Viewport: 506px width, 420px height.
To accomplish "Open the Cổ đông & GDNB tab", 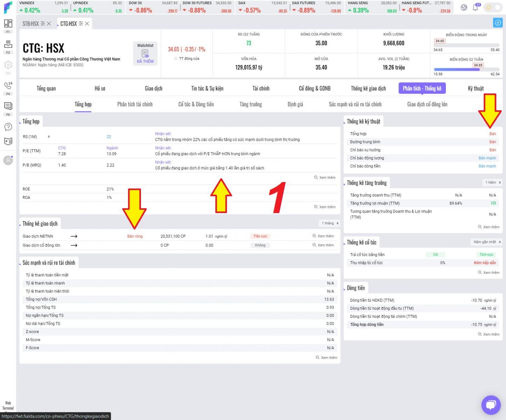I will [315, 89].
